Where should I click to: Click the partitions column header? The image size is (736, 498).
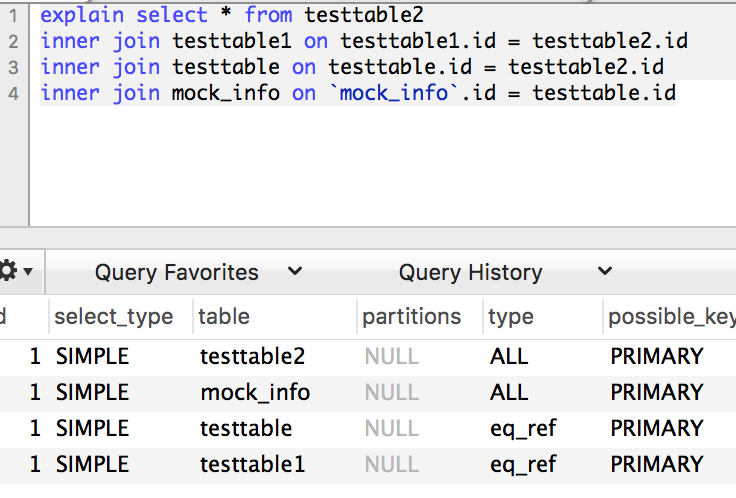(412, 317)
